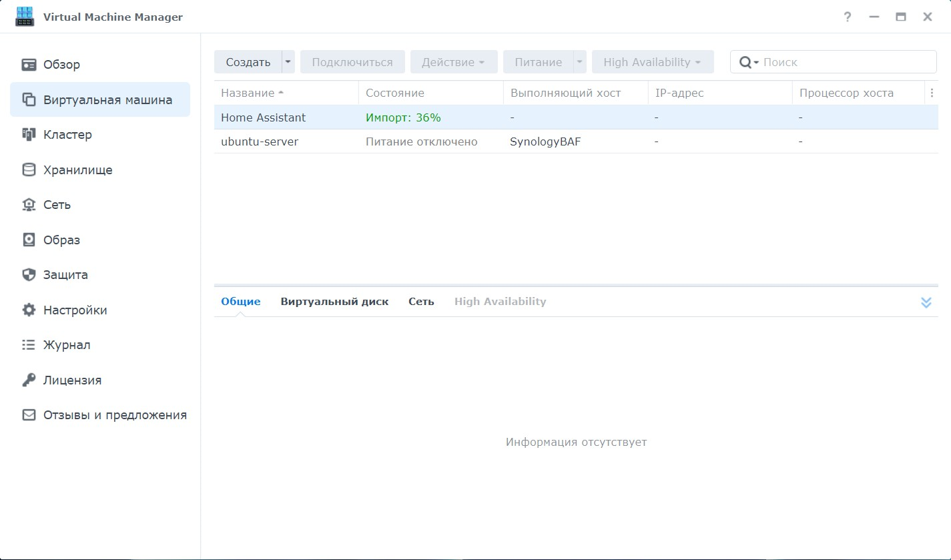Open Отзывы и предложения section
Viewport: 951px width, 560px height.
click(100, 415)
